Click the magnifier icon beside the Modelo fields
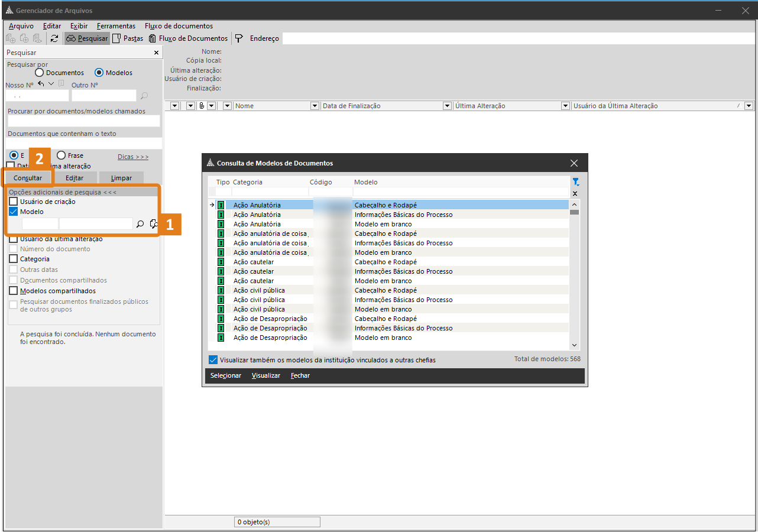 coord(140,224)
